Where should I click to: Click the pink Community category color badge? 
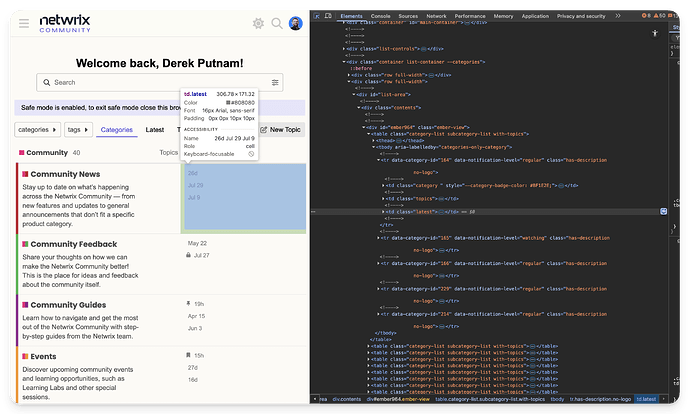22,153
